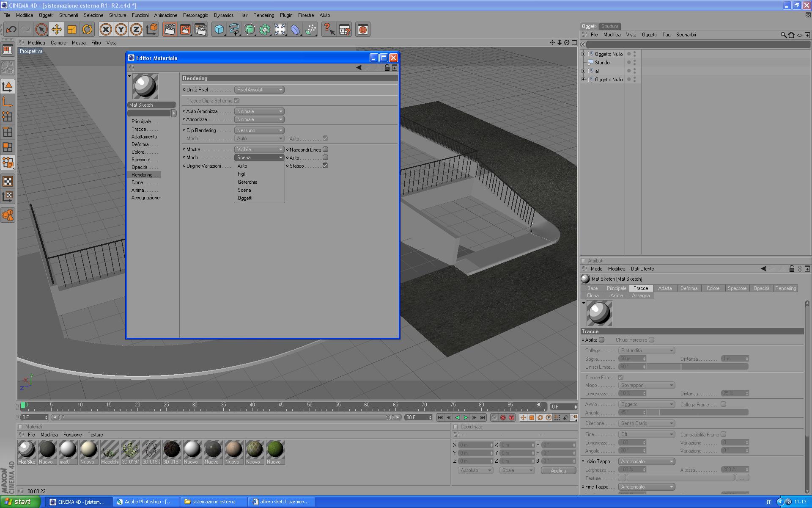Open Render Settings clapperboard icon
Viewport: 812px width, 508px height.
click(200, 30)
